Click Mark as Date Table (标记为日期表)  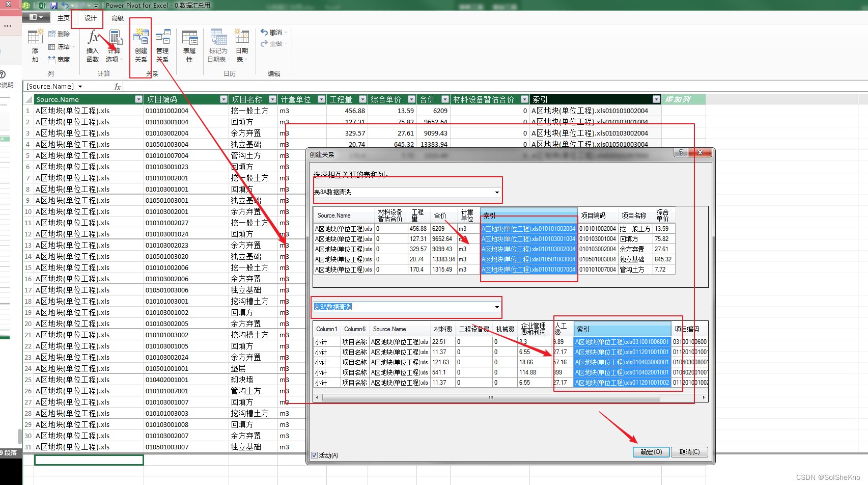click(218, 46)
